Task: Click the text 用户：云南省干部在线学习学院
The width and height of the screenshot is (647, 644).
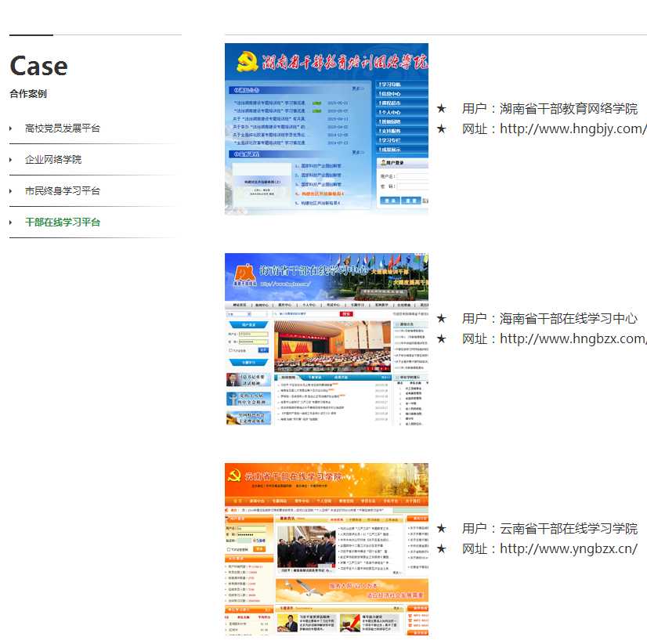Action: (550, 528)
